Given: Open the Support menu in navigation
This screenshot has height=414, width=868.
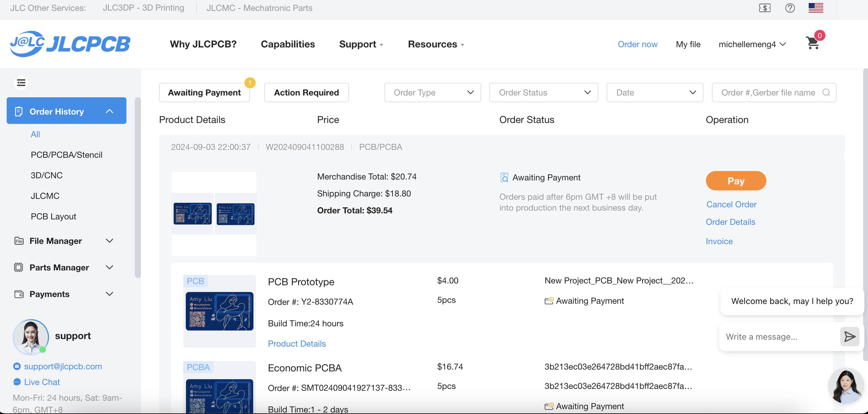Looking at the screenshot, I should pyautogui.click(x=361, y=44).
